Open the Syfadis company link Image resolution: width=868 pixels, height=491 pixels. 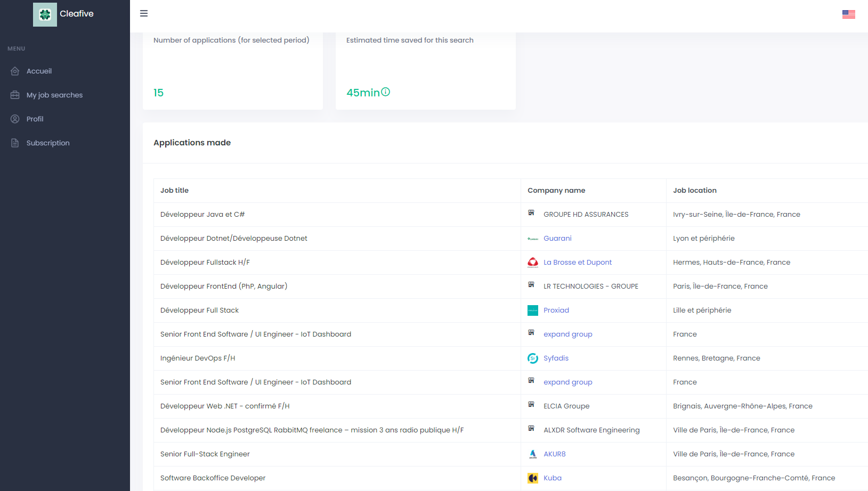pyautogui.click(x=556, y=358)
